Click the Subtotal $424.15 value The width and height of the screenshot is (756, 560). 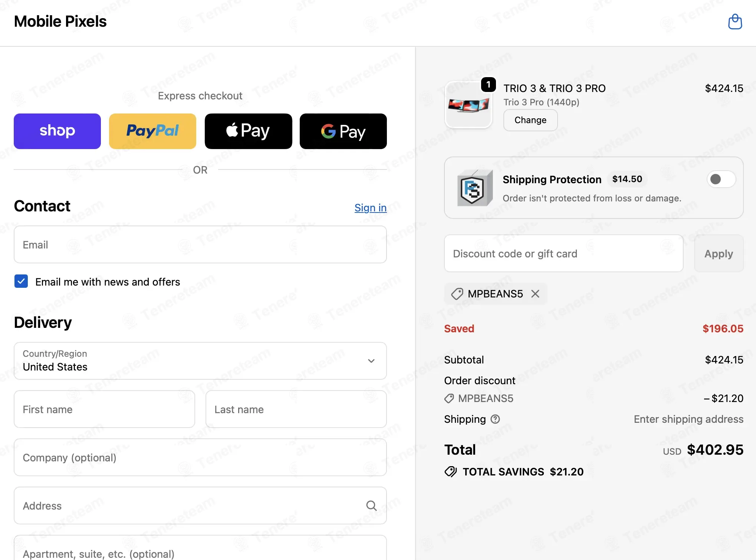click(724, 360)
